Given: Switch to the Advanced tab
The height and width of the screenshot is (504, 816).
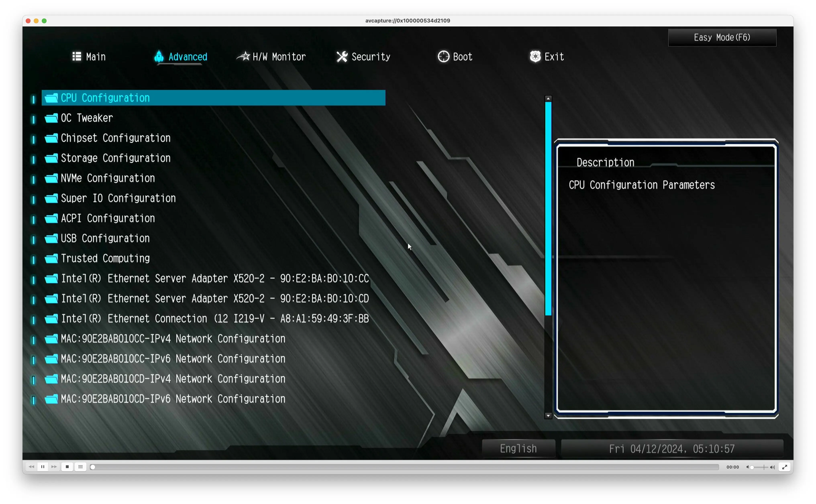Looking at the screenshot, I should (x=188, y=57).
